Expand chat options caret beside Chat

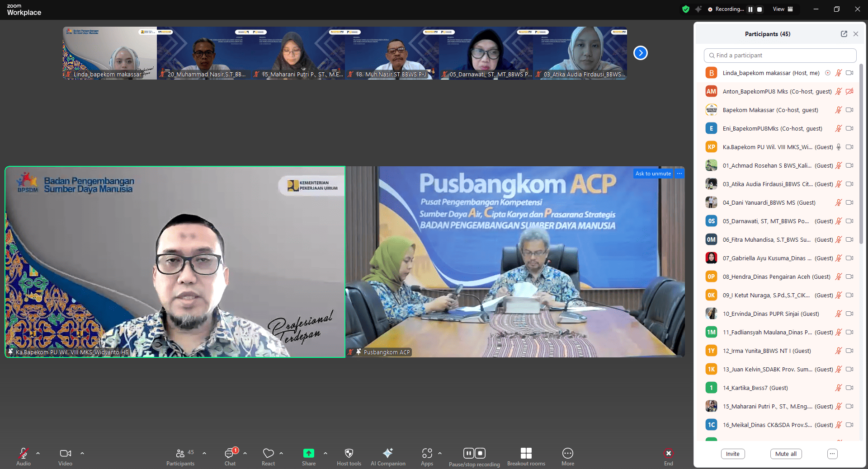pyautogui.click(x=245, y=453)
